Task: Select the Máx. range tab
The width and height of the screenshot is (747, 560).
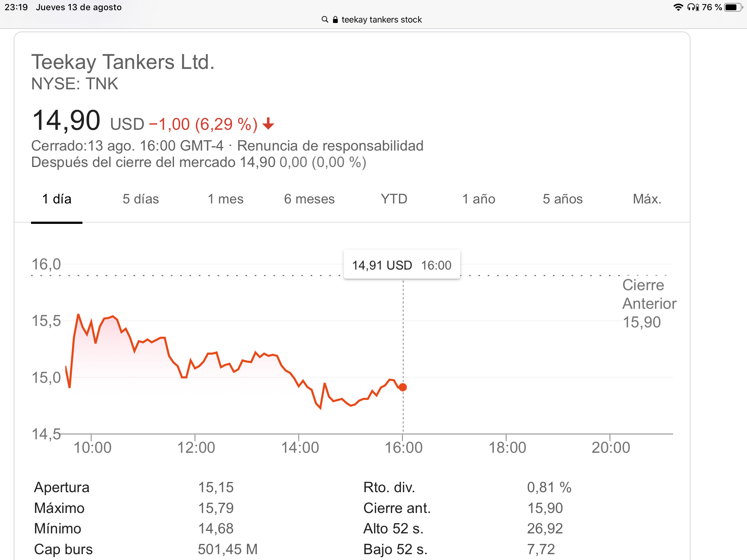Action: (647, 199)
